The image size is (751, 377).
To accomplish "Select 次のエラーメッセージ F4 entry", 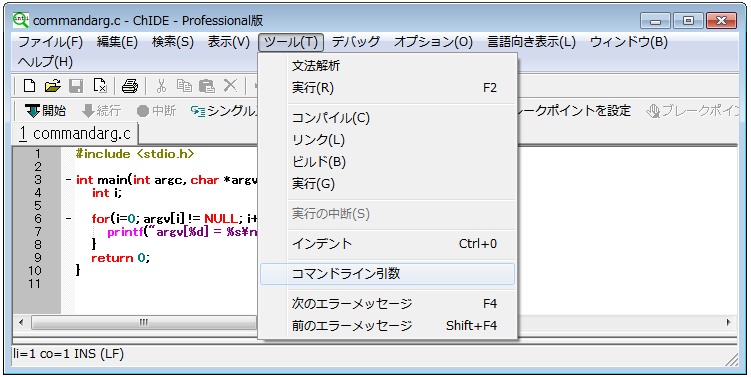I will point(387,304).
